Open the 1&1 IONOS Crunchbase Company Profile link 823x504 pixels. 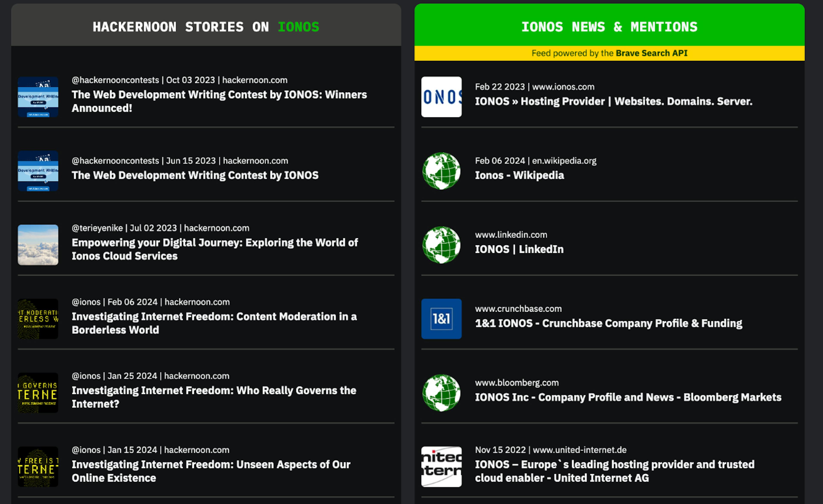pos(608,323)
